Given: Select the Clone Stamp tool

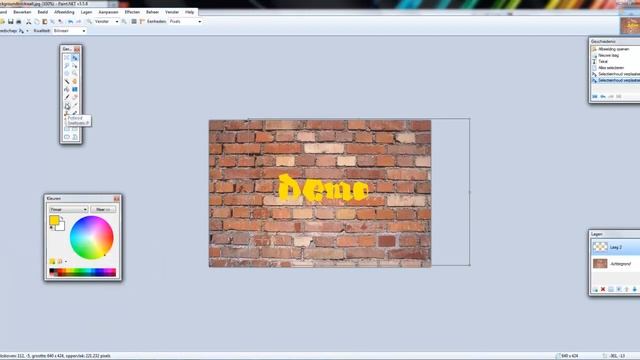Looking at the screenshot, I should pyautogui.click(x=67, y=113).
